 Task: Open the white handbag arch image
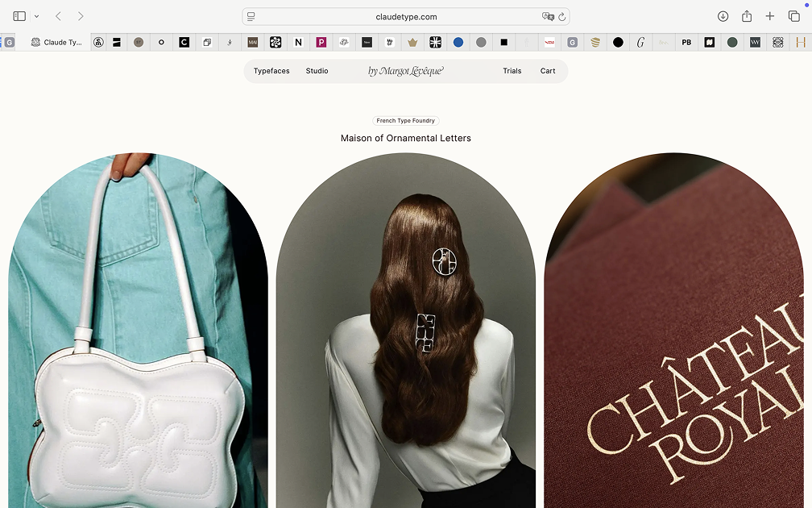tap(139, 331)
